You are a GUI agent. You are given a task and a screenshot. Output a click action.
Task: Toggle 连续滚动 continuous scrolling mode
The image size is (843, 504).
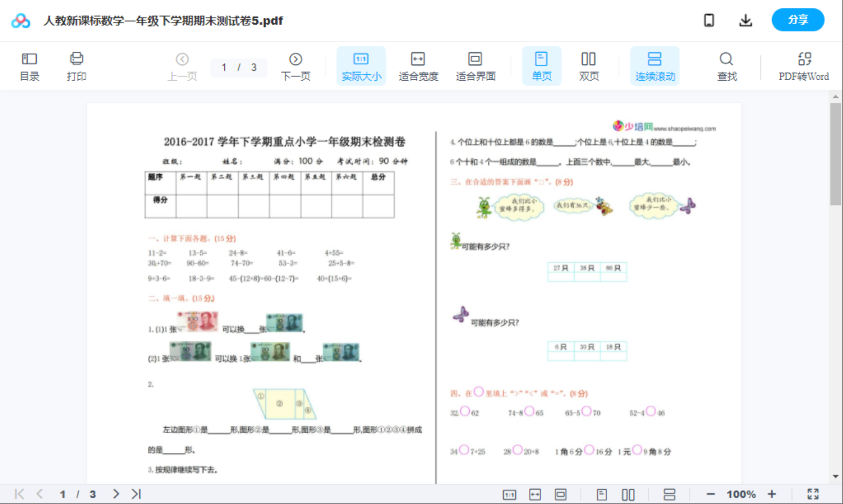(655, 65)
